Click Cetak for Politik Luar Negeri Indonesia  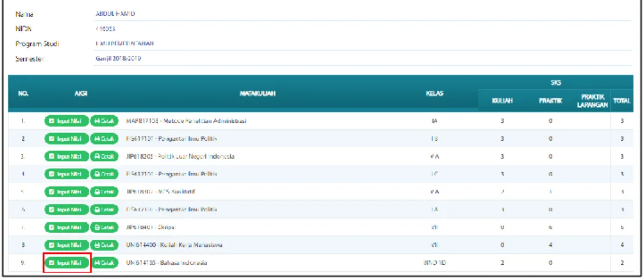point(104,156)
